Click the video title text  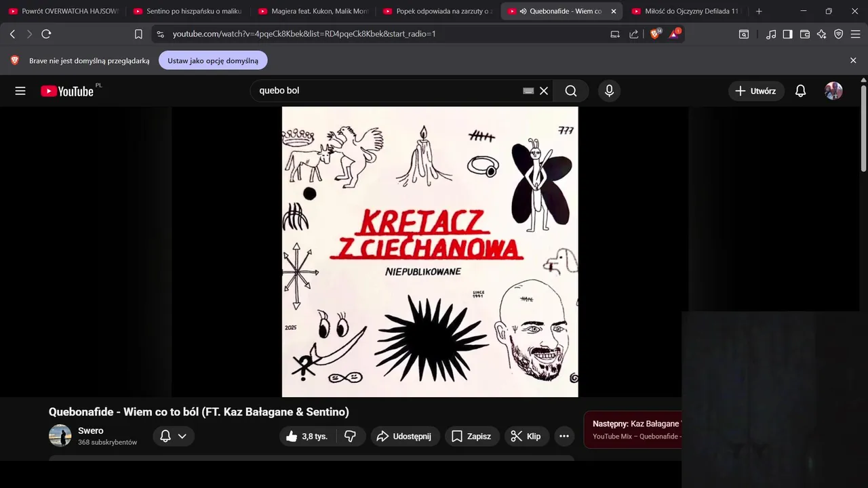tap(199, 411)
